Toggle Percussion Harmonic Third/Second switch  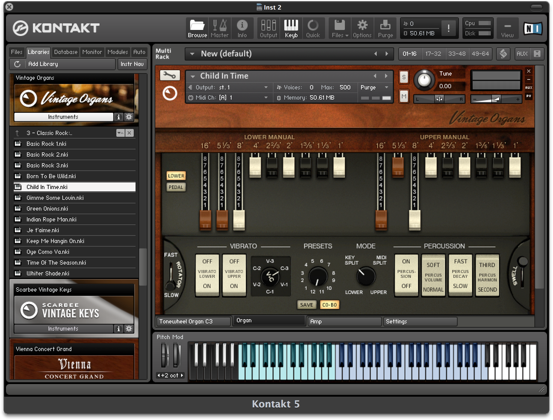[x=487, y=275]
